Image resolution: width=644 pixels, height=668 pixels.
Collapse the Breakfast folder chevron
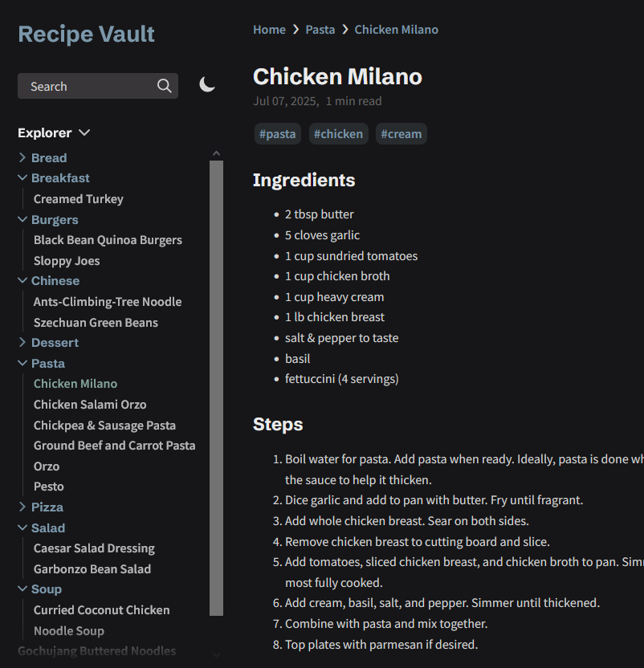(x=22, y=178)
